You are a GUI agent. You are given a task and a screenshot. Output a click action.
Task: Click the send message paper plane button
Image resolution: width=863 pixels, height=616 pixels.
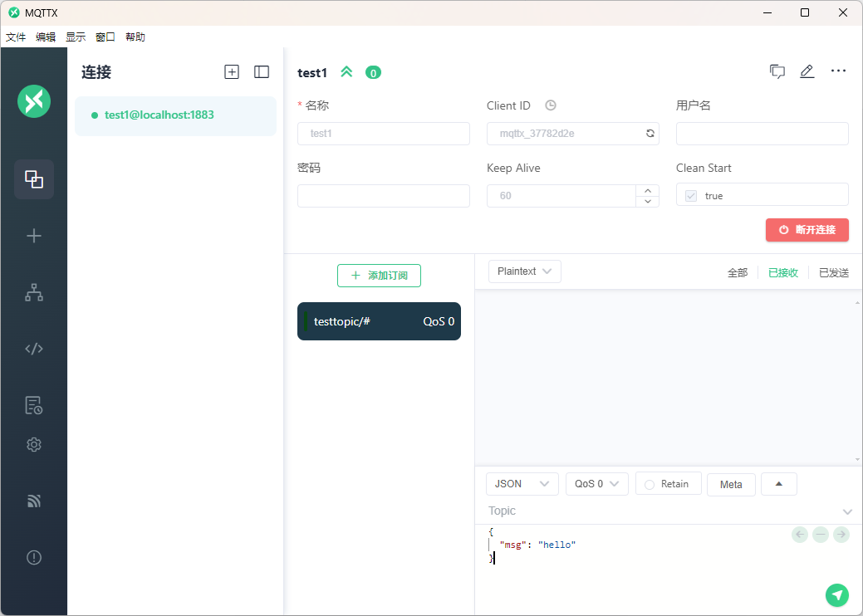click(837, 594)
